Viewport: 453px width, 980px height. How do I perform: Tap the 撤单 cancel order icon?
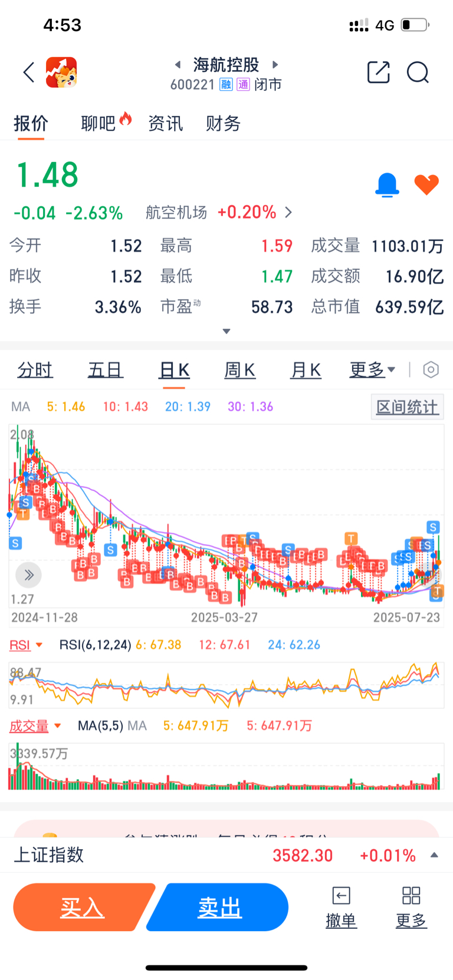pos(341,896)
